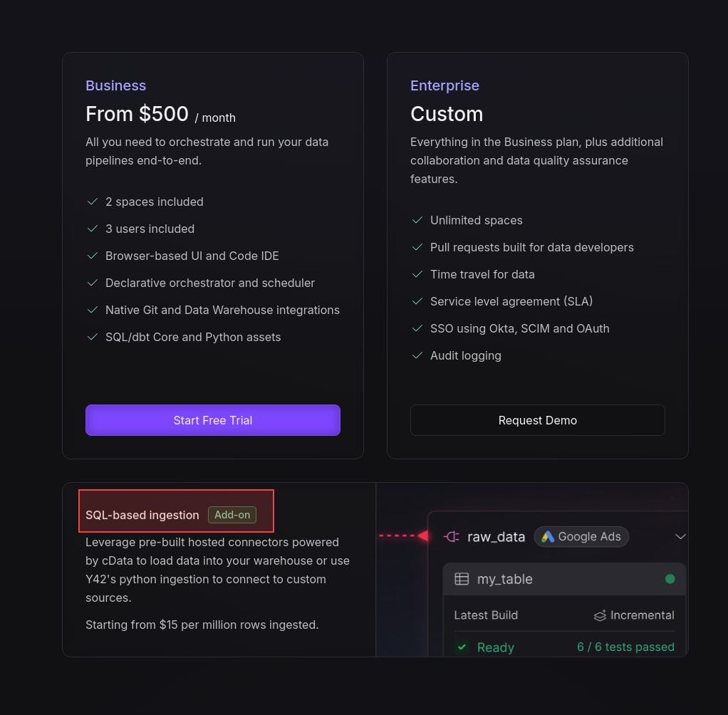
Task: Click the Add-on badge
Action: (x=232, y=515)
